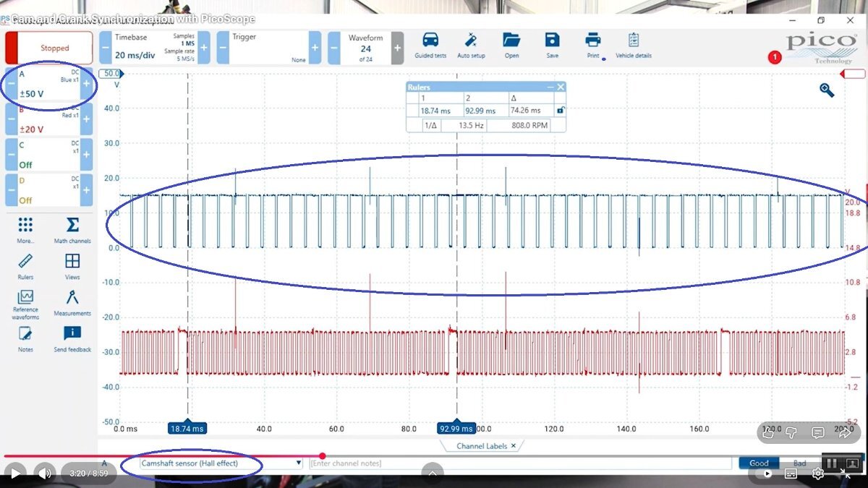Open the Views layout option
Image resolution: width=868 pixels, height=488 pixels.
click(72, 262)
